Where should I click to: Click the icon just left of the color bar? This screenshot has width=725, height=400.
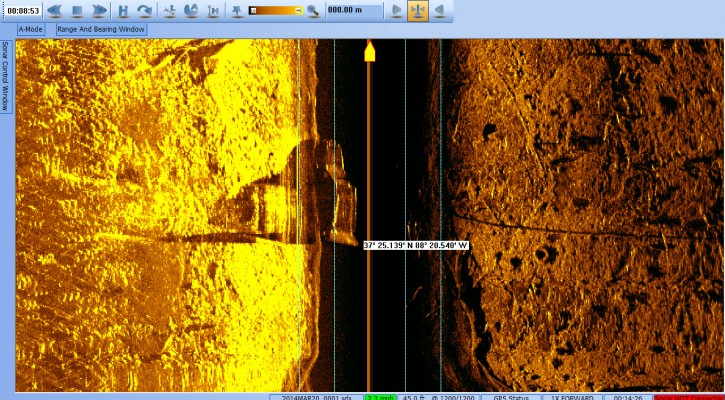(x=236, y=11)
